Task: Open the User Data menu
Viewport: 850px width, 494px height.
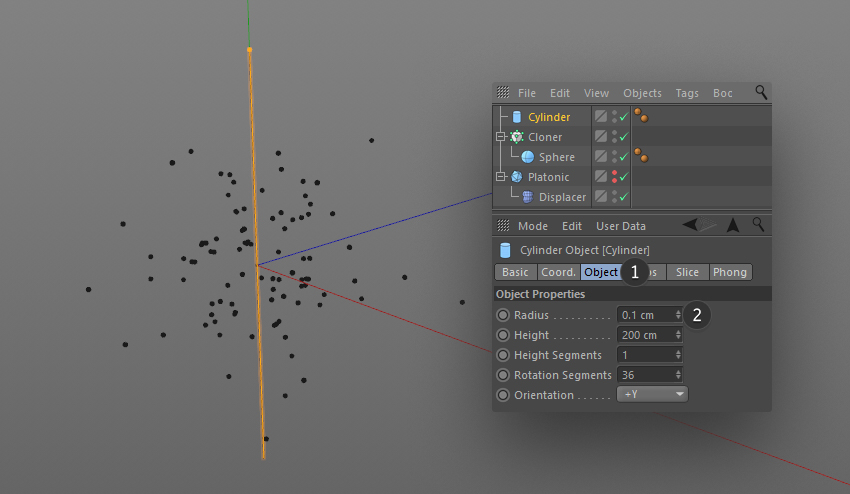Action: 621,226
